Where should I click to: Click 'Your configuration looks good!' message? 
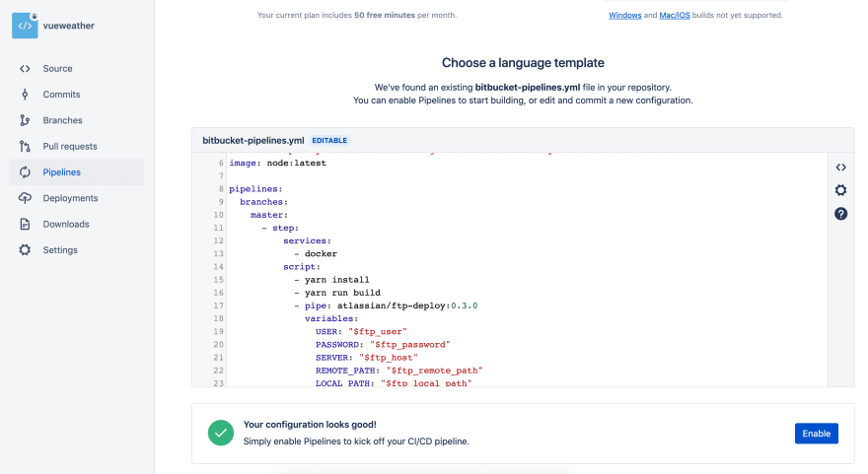(x=310, y=425)
